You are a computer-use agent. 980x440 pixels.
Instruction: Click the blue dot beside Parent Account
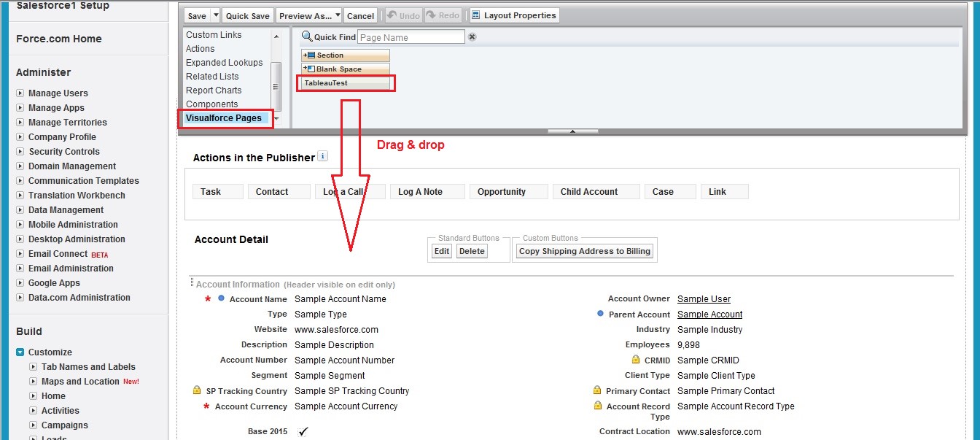click(x=600, y=313)
